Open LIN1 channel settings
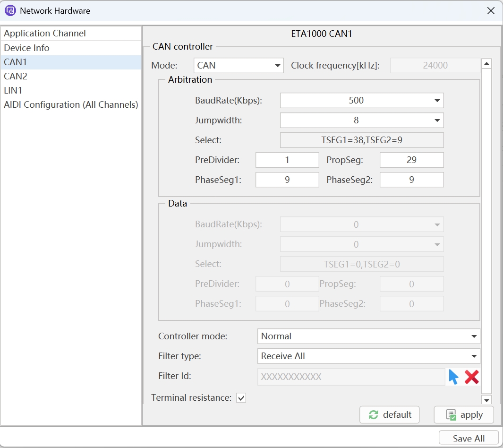 tap(13, 90)
